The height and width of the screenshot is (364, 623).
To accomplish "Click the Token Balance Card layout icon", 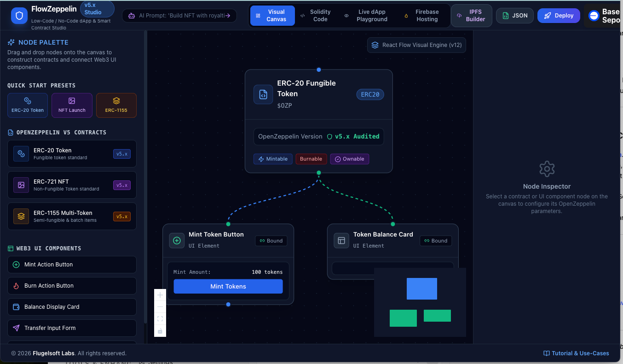I will [x=341, y=241].
